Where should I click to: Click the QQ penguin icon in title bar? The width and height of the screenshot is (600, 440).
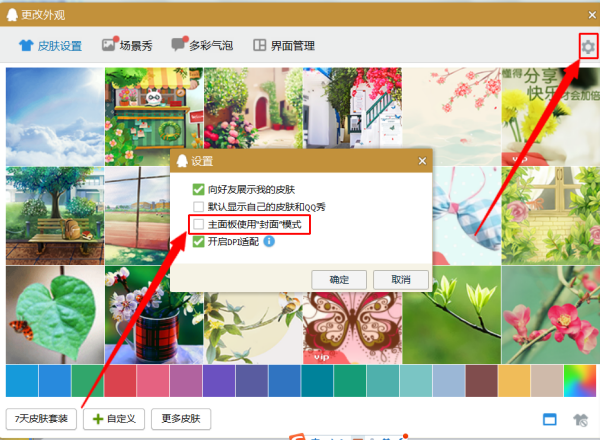(12, 15)
